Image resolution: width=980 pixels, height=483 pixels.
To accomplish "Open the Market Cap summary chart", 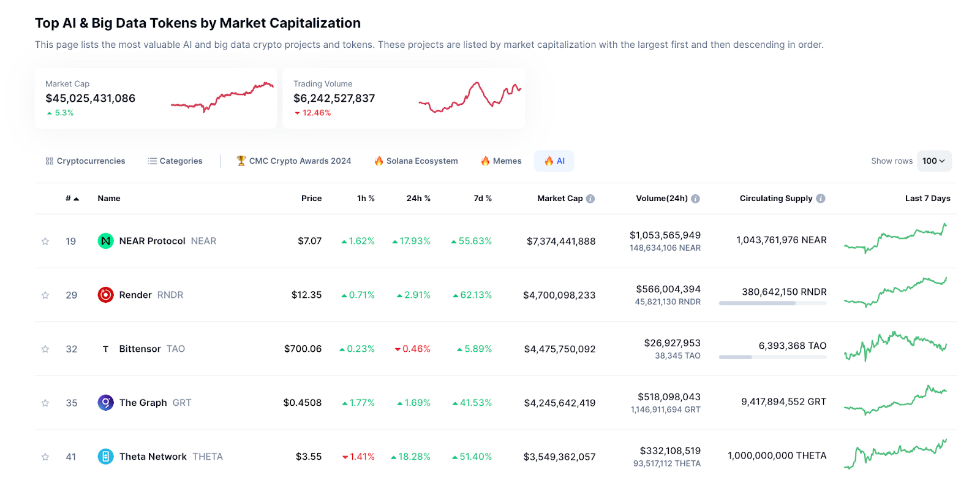I will coord(222,97).
